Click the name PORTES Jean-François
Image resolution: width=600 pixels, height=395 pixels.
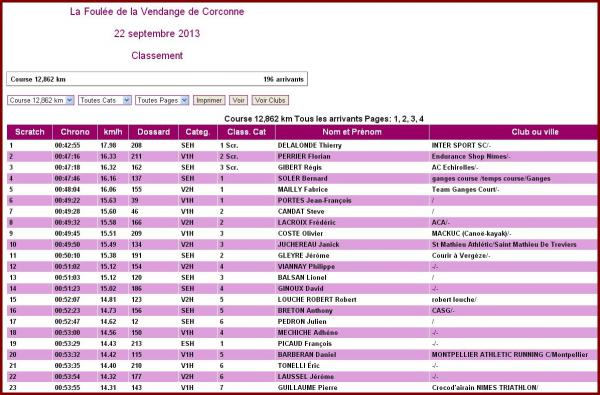(315, 201)
